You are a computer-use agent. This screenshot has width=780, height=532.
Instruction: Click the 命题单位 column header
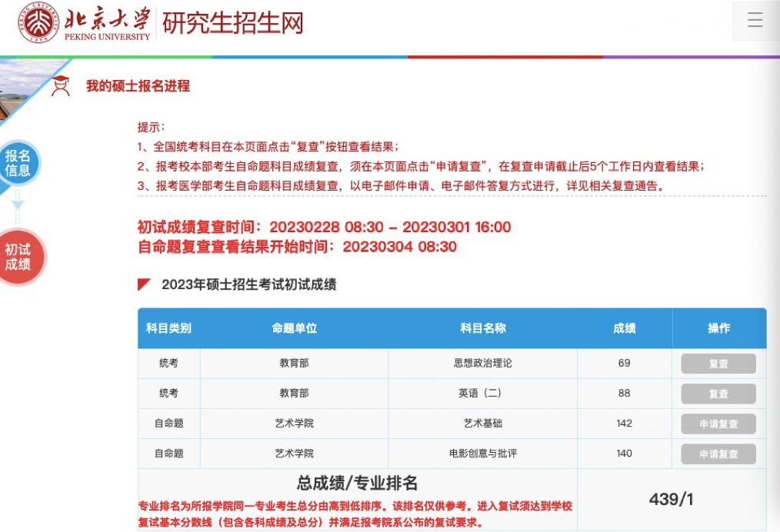[x=294, y=328]
